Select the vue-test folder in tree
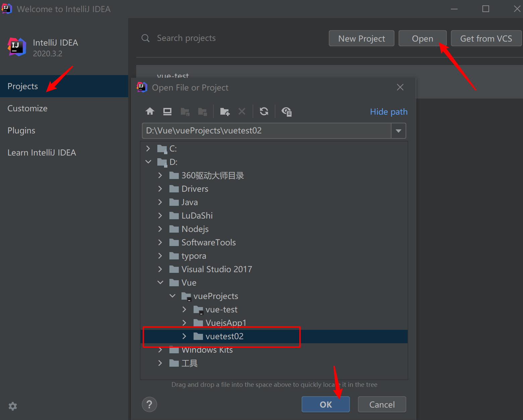The height and width of the screenshot is (420, 523). [x=274, y=309]
